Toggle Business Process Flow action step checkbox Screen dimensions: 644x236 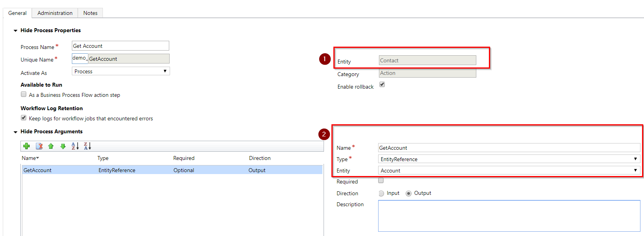point(24,94)
